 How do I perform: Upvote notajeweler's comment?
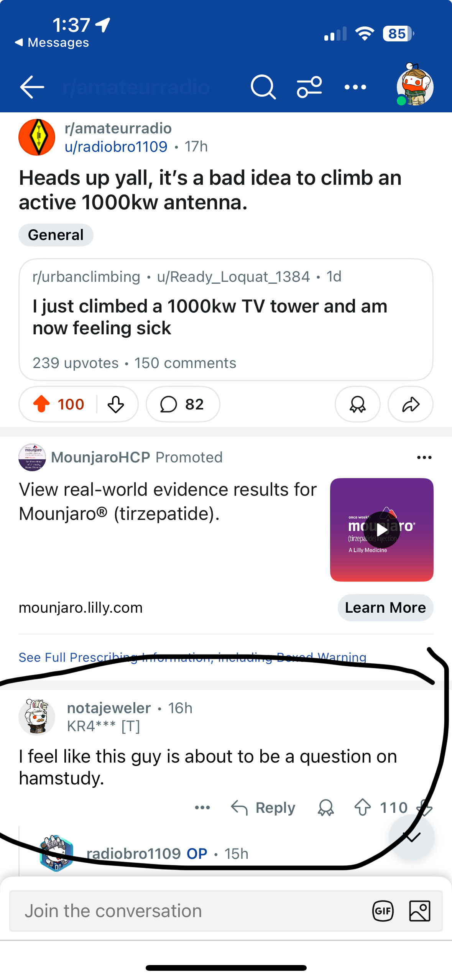coord(362,807)
